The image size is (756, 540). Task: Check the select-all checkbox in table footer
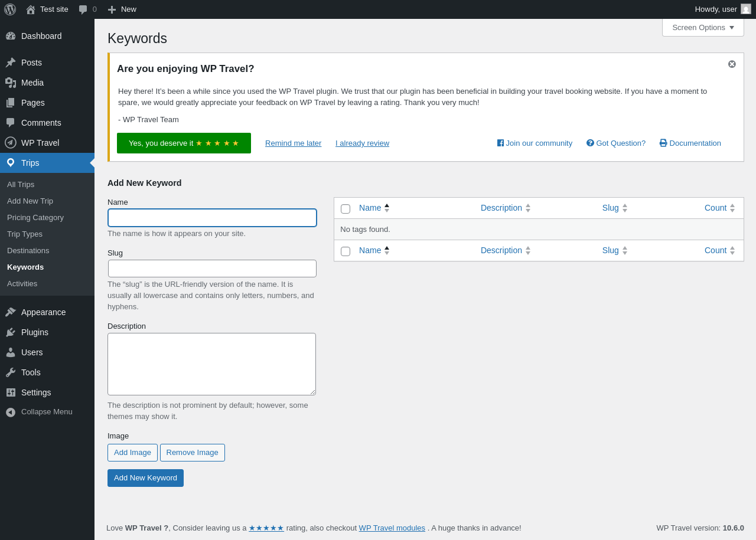click(346, 251)
